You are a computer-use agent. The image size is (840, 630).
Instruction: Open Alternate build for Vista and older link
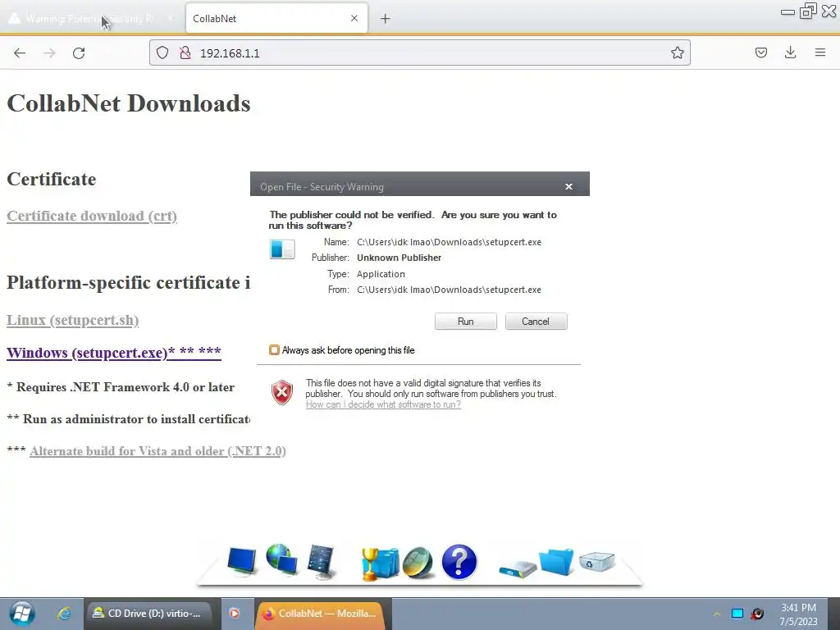(157, 451)
